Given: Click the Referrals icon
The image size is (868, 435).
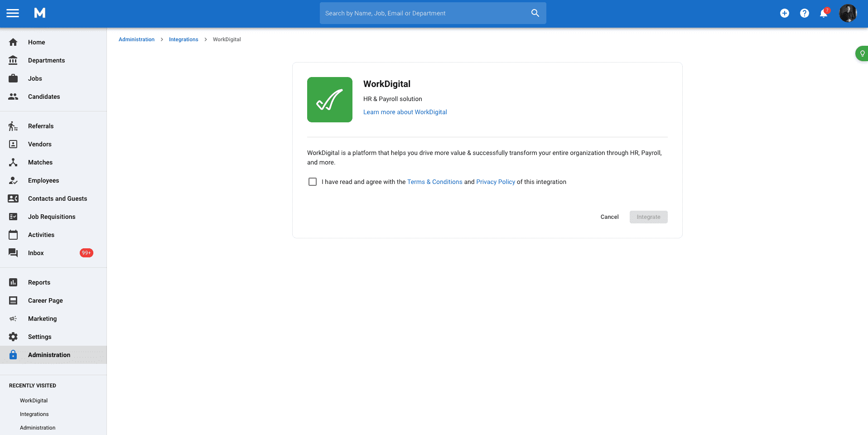Looking at the screenshot, I should (x=13, y=126).
